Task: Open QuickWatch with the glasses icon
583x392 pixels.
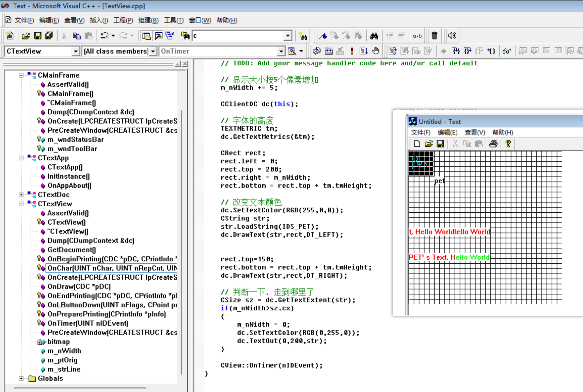Action: coord(507,51)
